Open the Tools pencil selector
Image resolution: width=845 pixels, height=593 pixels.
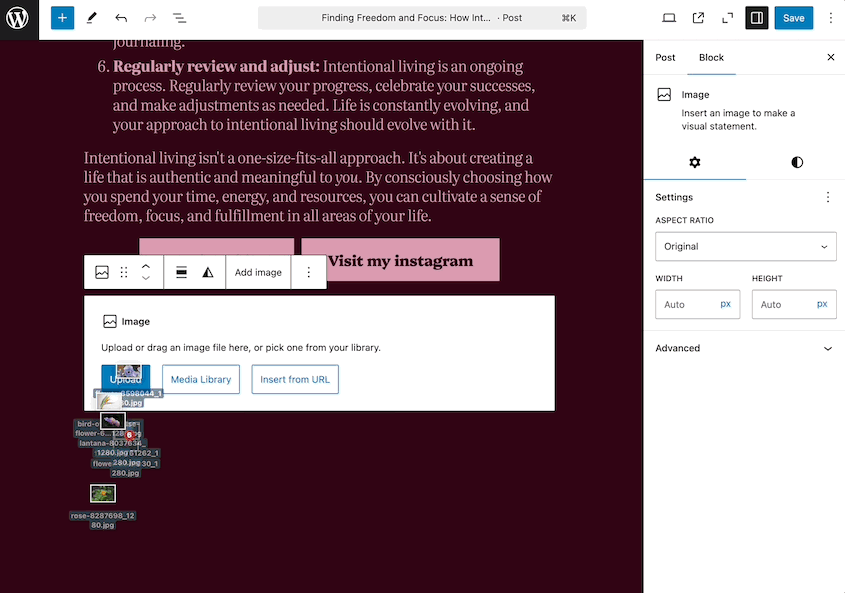click(x=92, y=18)
